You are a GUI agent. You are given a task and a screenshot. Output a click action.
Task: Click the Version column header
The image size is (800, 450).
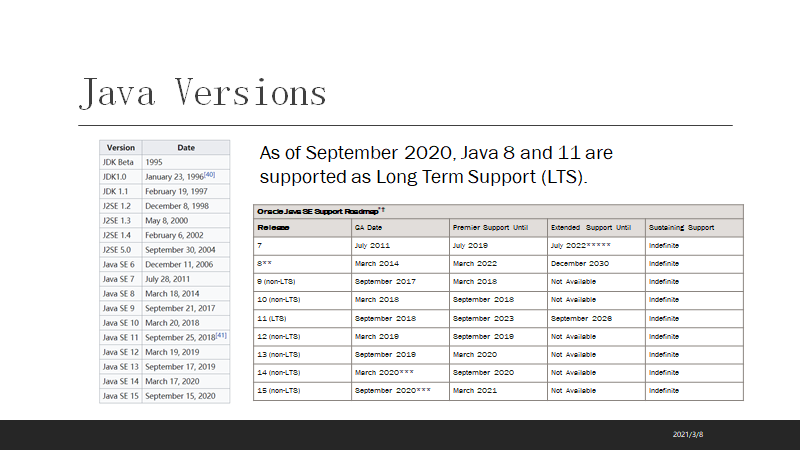coord(121,147)
